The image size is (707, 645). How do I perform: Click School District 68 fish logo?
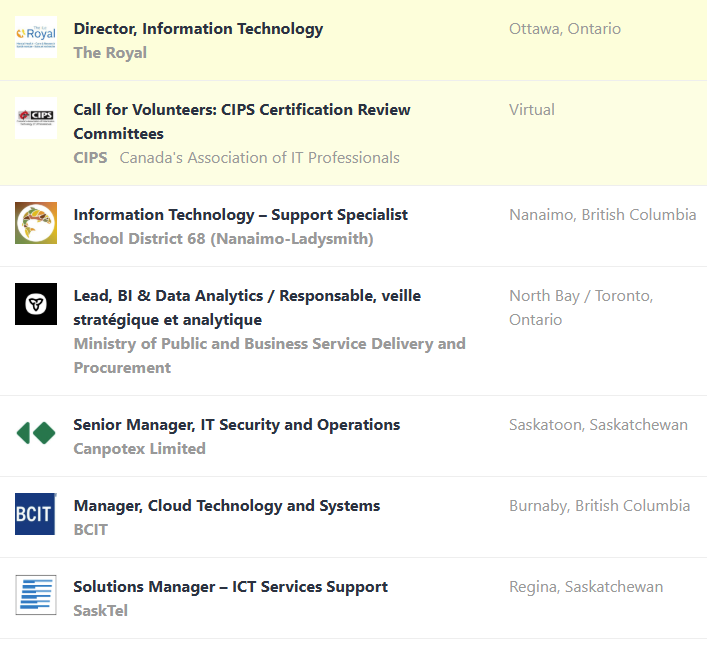click(36, 223)
